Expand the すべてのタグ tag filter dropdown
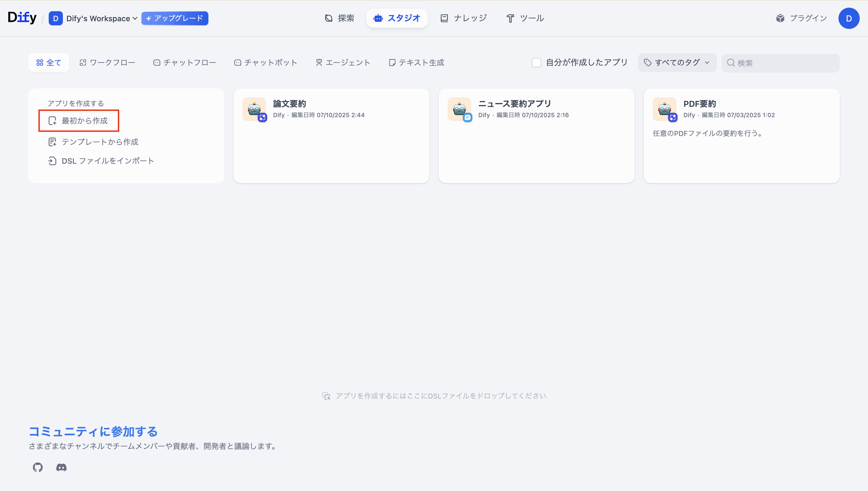 point(677,62)
